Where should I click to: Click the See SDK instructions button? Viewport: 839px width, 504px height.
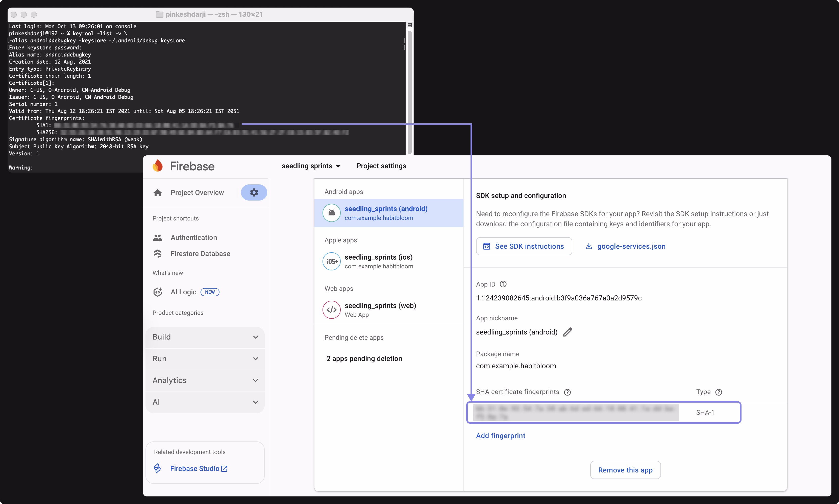(524, 246)
